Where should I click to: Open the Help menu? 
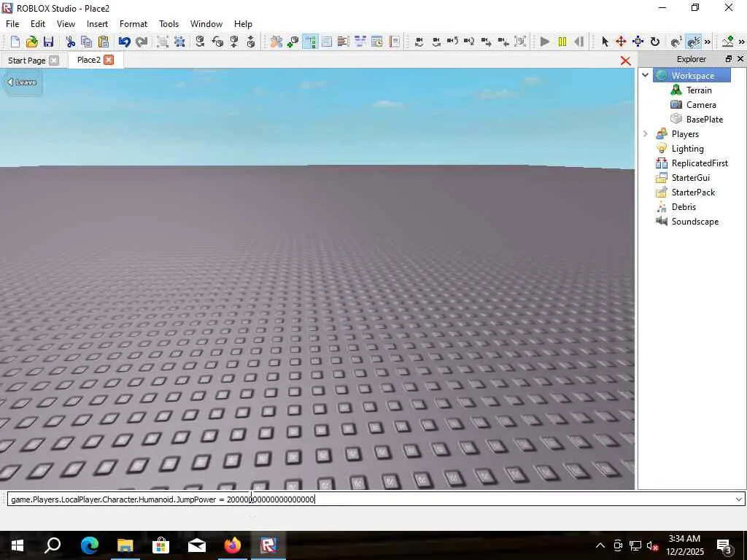(243, 24)
